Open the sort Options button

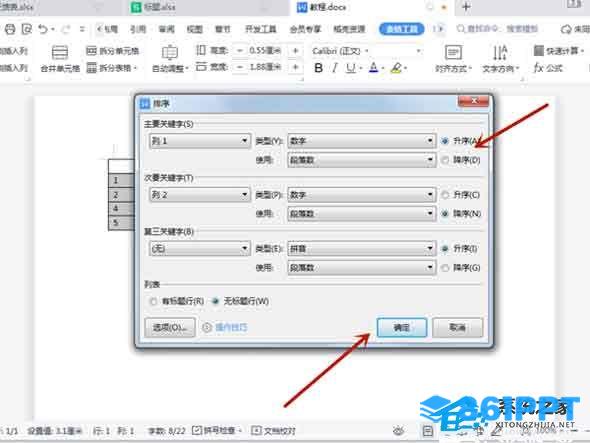(x=170, y=327)
